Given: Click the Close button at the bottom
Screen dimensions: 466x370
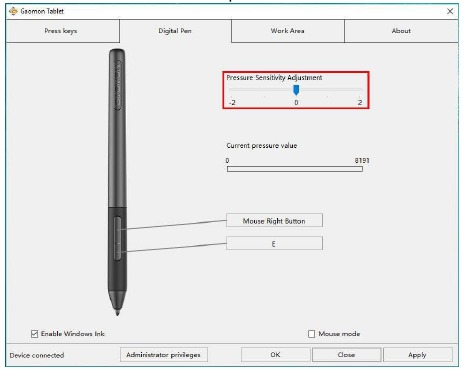Looking at the screenshot, I should tap(347, 355).
